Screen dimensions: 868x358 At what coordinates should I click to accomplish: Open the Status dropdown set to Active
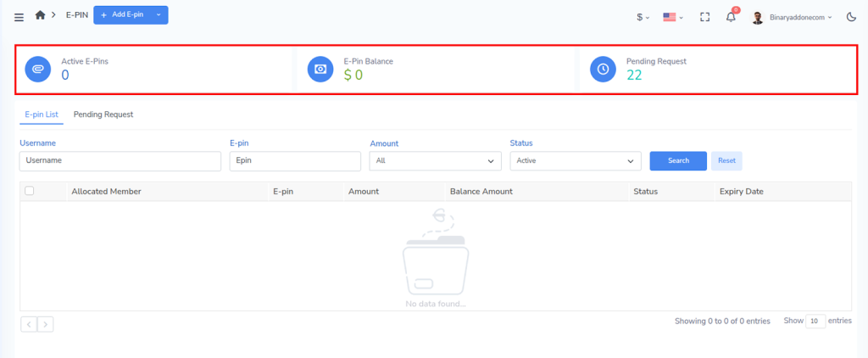click(x=575, y=160)
